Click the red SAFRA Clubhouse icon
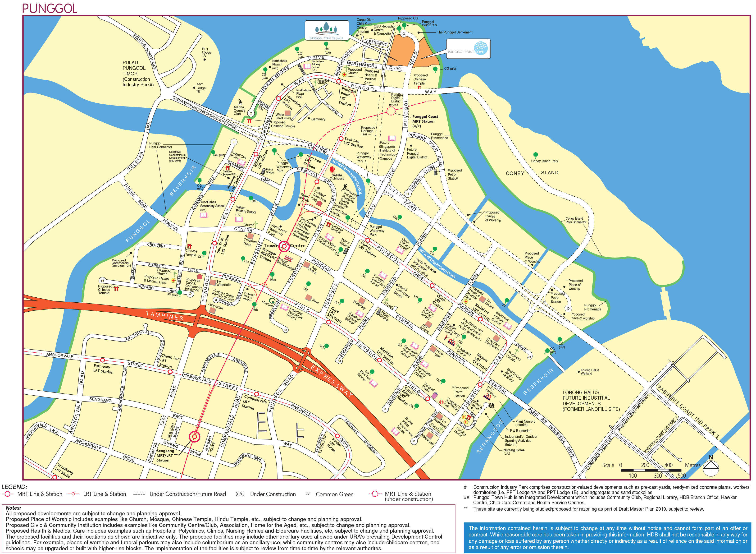Image resolution: width=756 pixels, height=554 pixels. pos(332,170)
